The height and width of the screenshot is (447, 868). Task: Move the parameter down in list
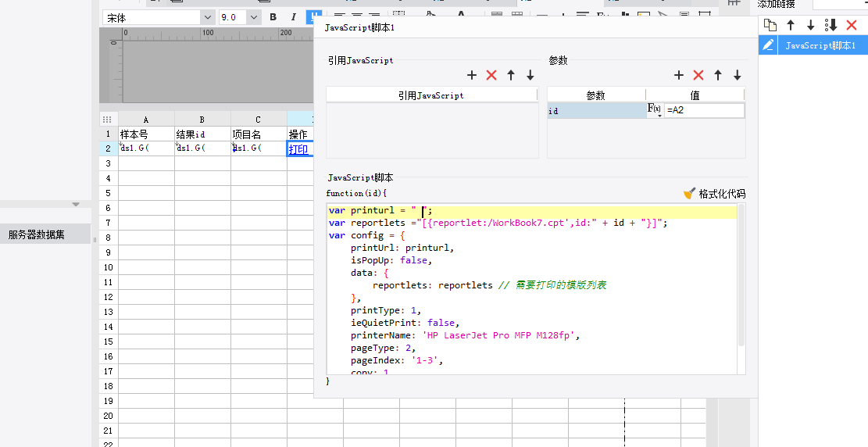(737, 75)
